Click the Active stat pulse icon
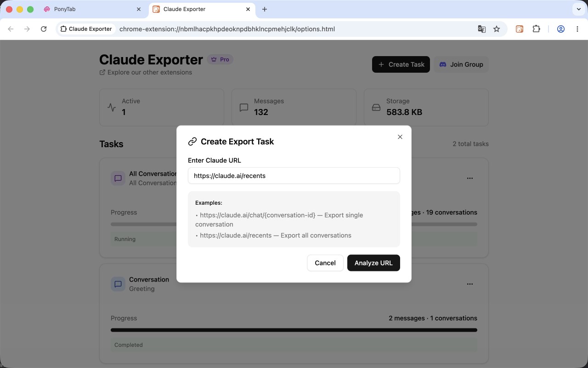The height and width of the screenshot is (368, 588). click(x=112, y=107)
